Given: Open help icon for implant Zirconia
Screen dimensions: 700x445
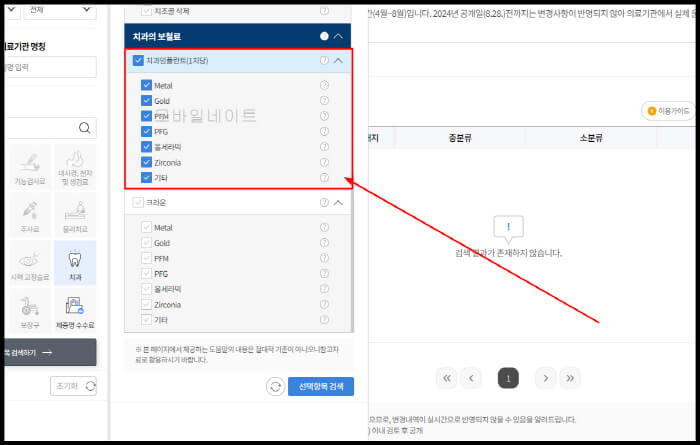Looking at the screenshot, I should [x=324, y=162].
